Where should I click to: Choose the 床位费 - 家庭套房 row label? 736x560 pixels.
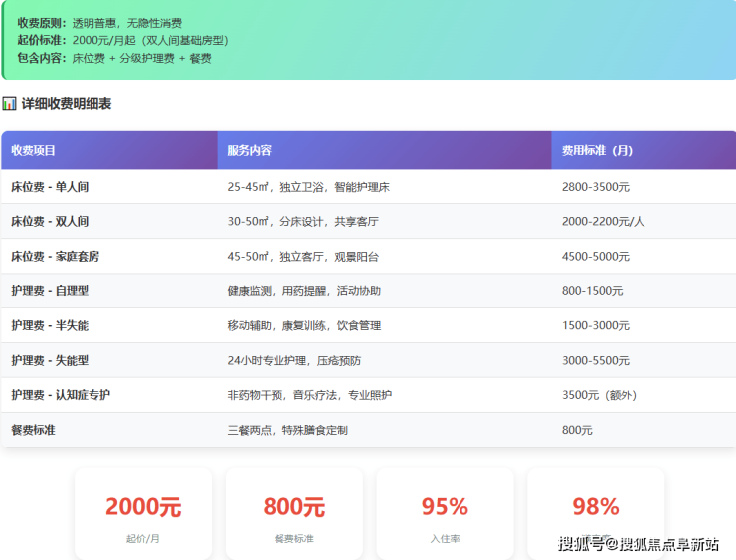coord(56,257)
